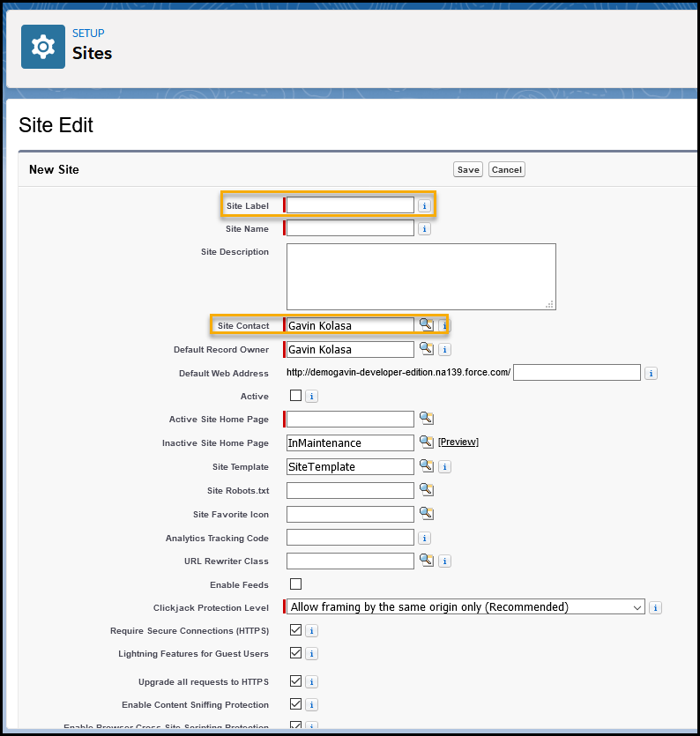Image resolution: width=700 pixels, height=736 pixels.
Task: Click the Site Robots.txt lookup icon
Action: [x=427, y=489]
